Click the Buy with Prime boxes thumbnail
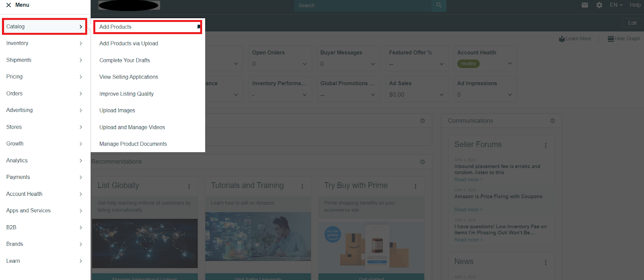This screenshot has width=644, height=280. tap(371, 246)
